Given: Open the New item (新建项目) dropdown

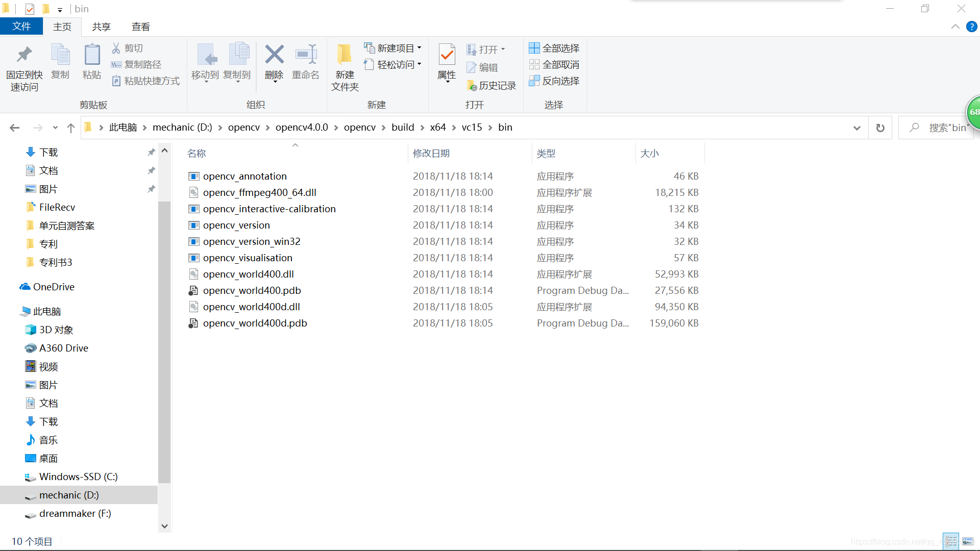Looking at the screenshot, I should pos(393,48).
